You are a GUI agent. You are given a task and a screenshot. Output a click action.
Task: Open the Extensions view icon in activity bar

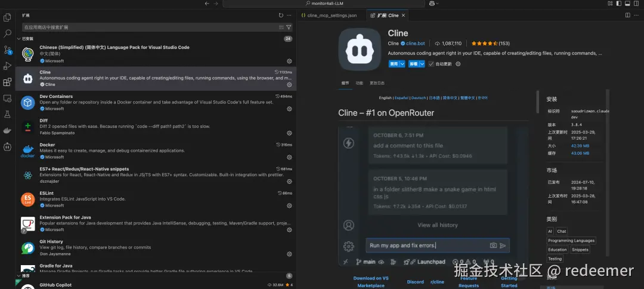pos(7,82)
